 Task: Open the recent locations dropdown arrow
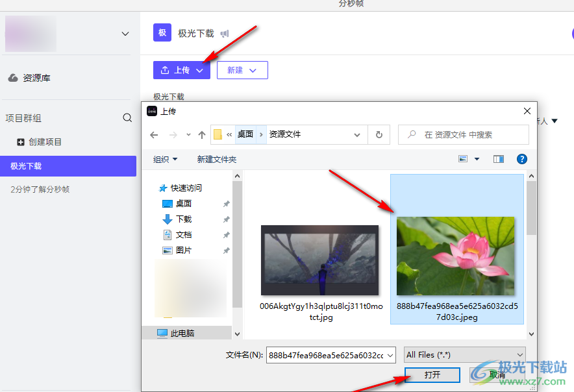188,135
